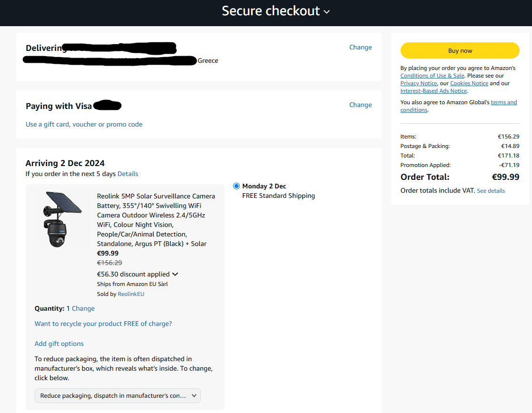This screenshot has width=532, height=413.
Task: Open the Privacy Notice link
Action: (x=419, y=83)
